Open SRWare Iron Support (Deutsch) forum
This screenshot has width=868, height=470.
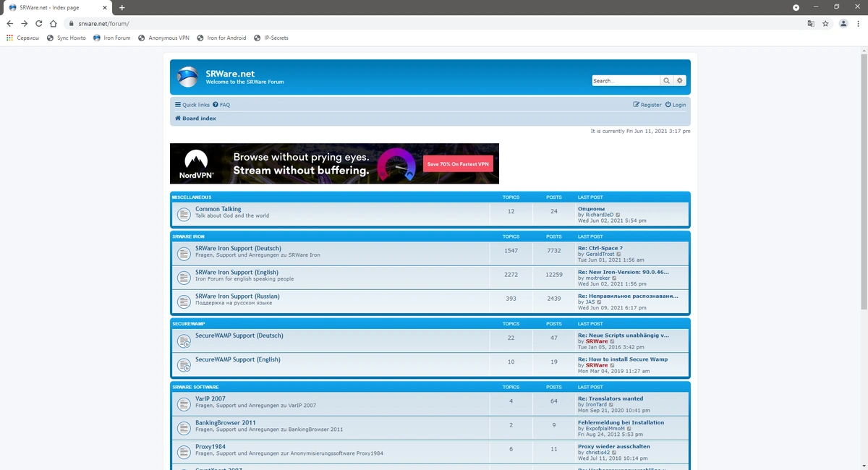point(238,248)
